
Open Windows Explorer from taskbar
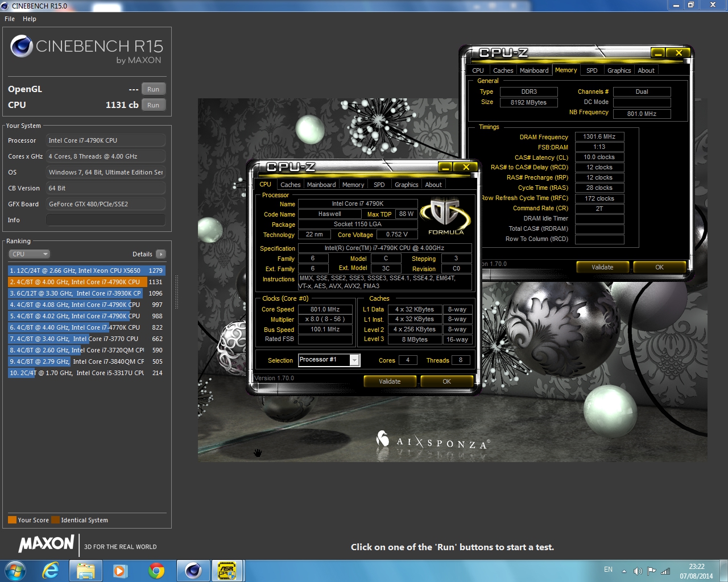tap(86, 571)
